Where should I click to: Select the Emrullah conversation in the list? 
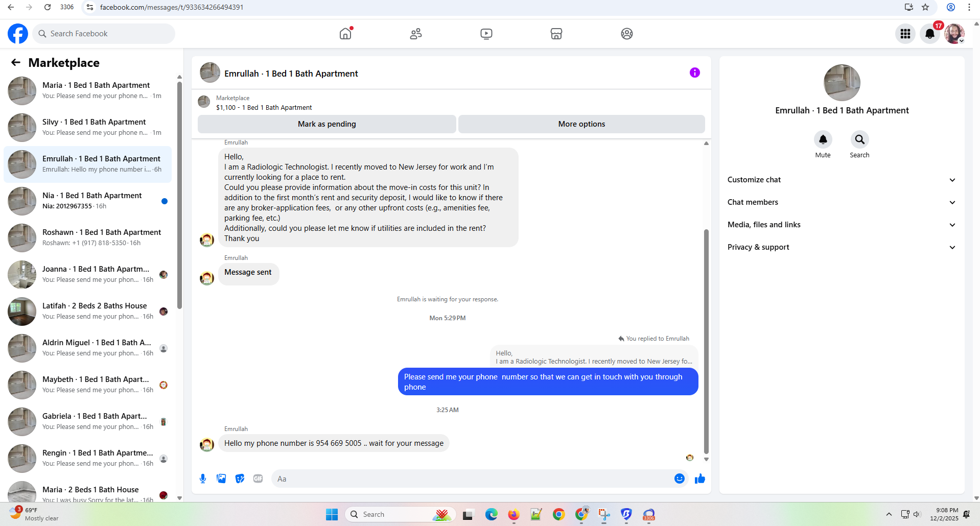[88, 164]
